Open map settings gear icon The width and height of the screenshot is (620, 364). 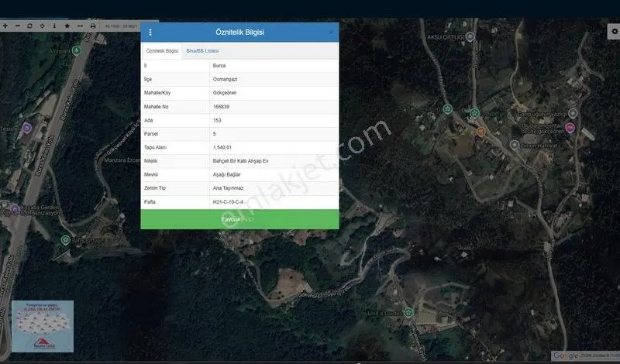[x=614, y=31]
